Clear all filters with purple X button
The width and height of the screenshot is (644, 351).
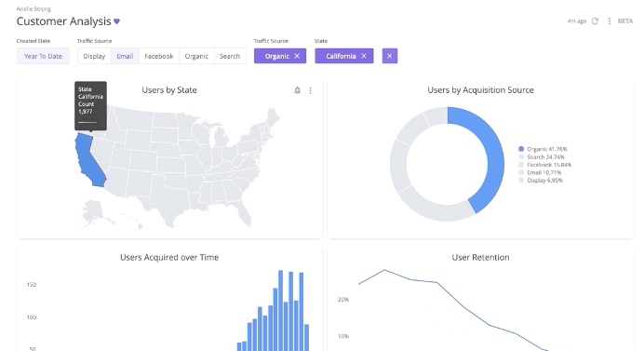coord(390,56)
